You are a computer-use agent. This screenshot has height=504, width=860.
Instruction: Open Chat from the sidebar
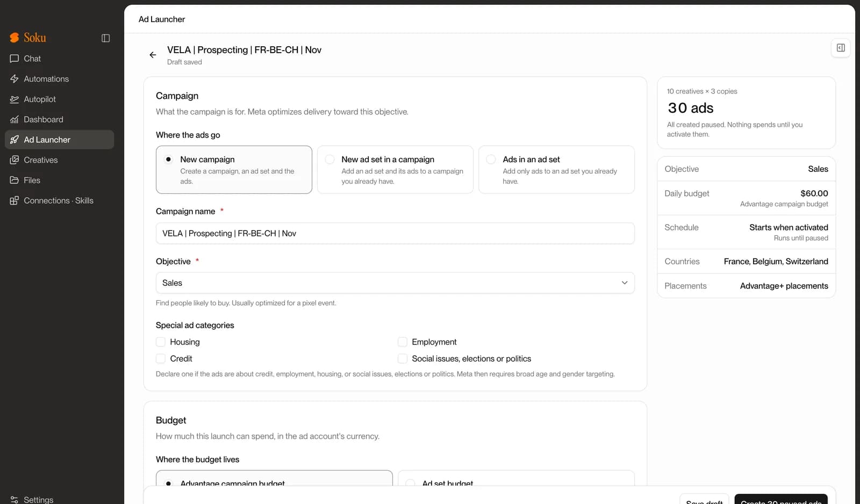coord(59,59)
